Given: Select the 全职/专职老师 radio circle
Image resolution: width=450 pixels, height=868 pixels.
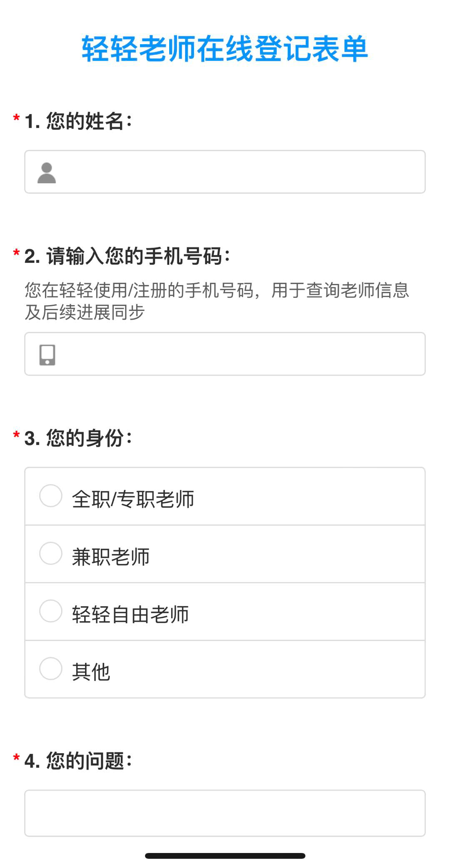Looking at the screenshot, I should tap(51, 496).
